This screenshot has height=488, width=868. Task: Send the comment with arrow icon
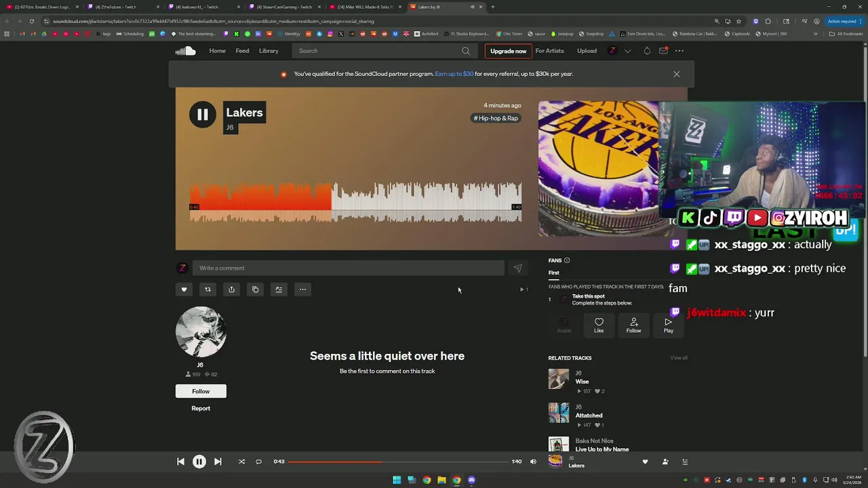(517, 268)
